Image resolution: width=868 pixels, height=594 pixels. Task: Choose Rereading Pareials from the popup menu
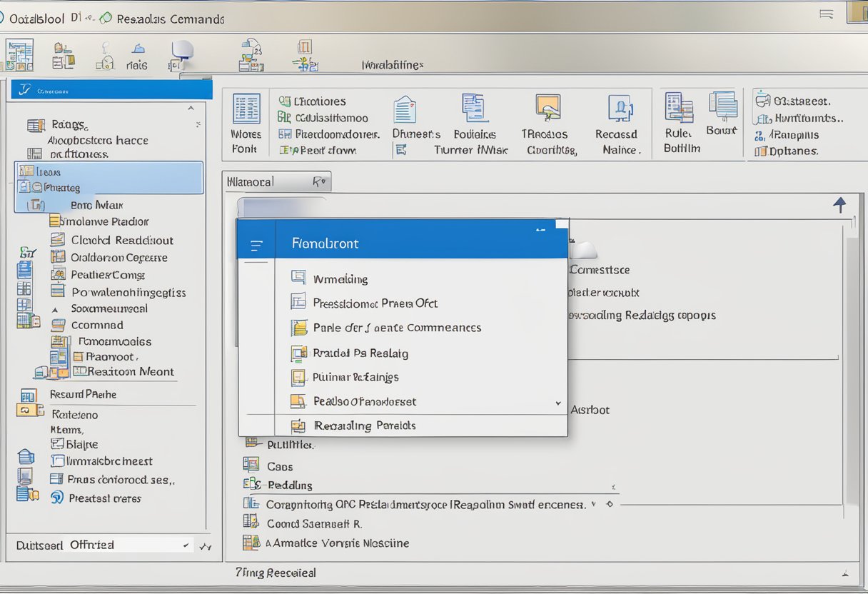[364, 426]
